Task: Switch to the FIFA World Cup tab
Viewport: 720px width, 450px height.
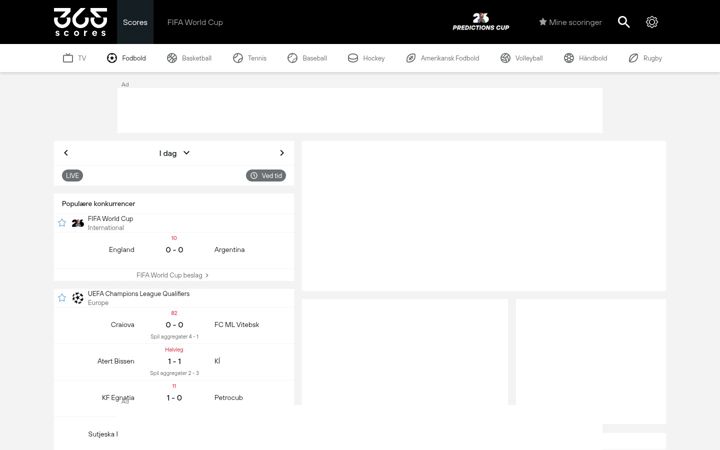Action: point(195,22)
